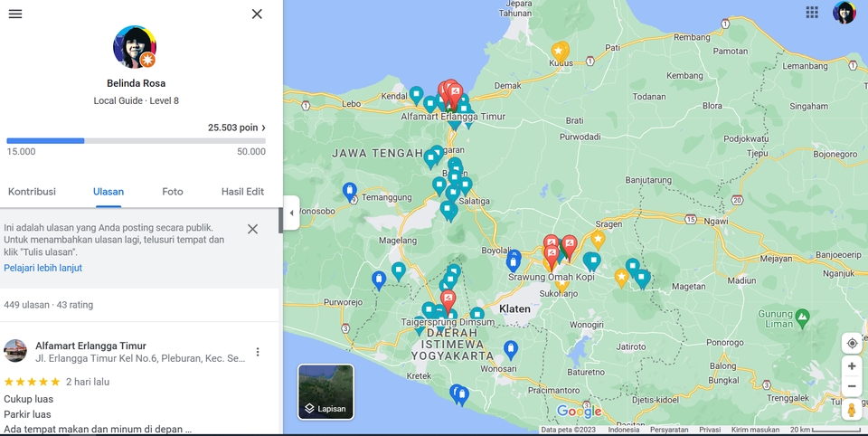Viewport: 868px width, 436px height.
Task: Click the blue pin west of Magelang
Action: coord(379,280)
